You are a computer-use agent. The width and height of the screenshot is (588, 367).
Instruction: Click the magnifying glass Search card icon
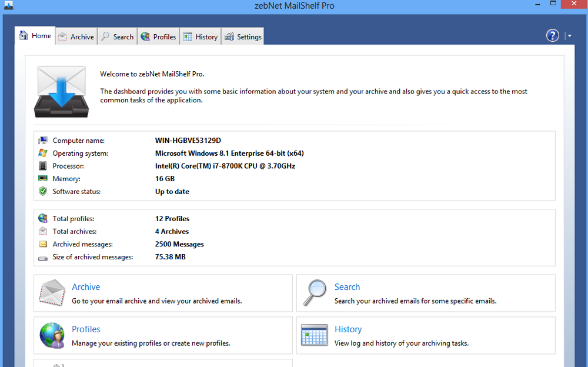[315, 293]
